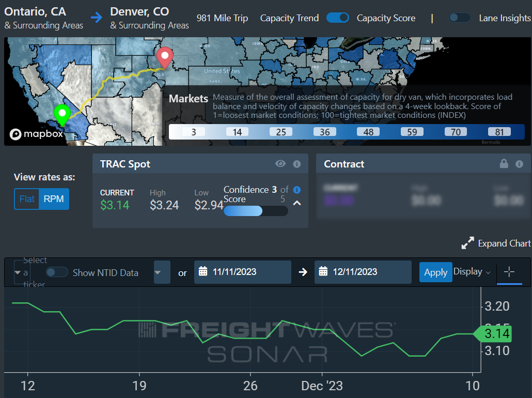The width and height of the screenshot is (532, 398).
Task: Click the legend value 3 swatch
Action: tap(193, 132)
